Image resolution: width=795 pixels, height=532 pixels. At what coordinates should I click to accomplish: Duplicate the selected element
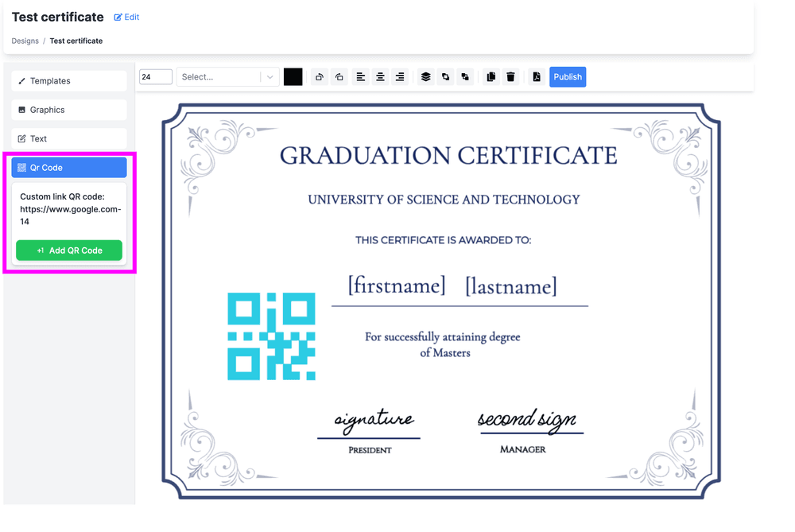coord(491,76)
